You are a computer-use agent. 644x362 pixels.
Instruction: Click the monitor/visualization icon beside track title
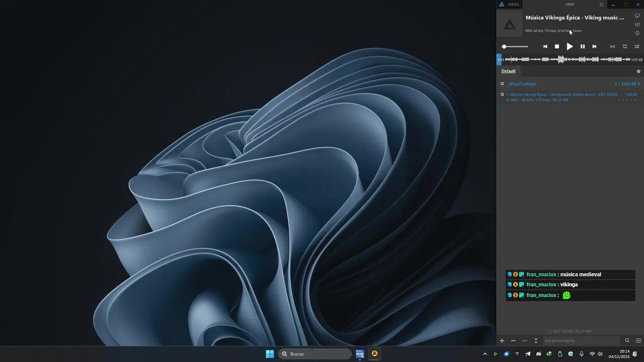637,16
